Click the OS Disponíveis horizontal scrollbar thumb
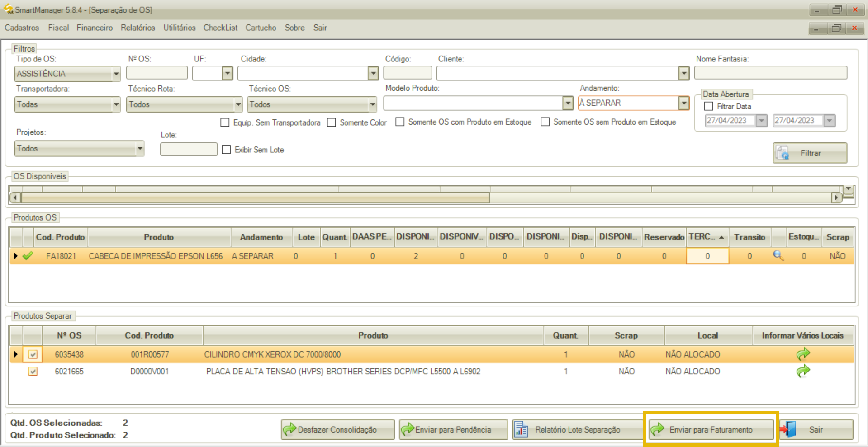Viewport: 868px width, 447px height. point(256,198)
